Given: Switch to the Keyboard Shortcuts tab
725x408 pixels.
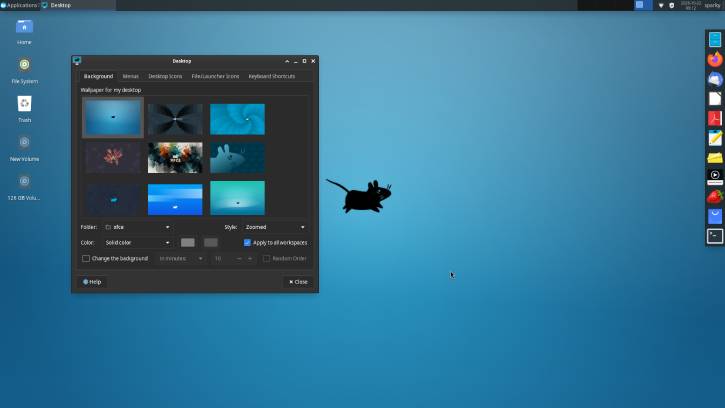Looking at the screenshot, I should pos(271,76).
